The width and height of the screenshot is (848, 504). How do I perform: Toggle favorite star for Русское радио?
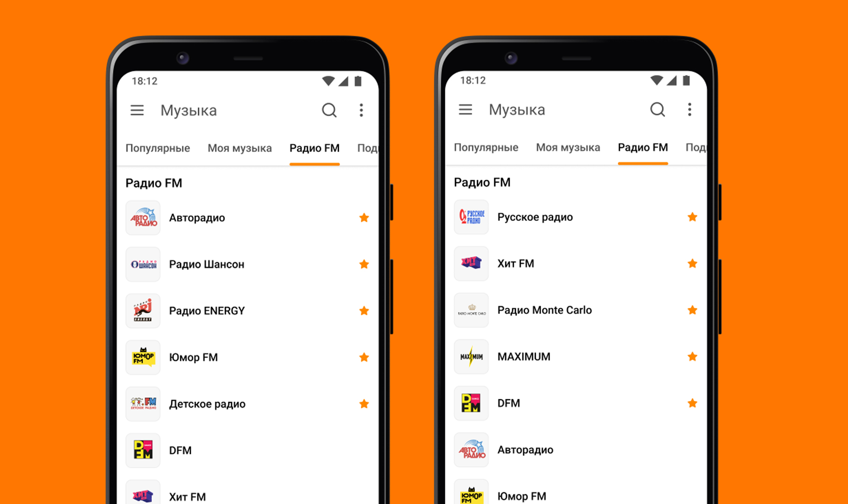(x=693, y=216)
